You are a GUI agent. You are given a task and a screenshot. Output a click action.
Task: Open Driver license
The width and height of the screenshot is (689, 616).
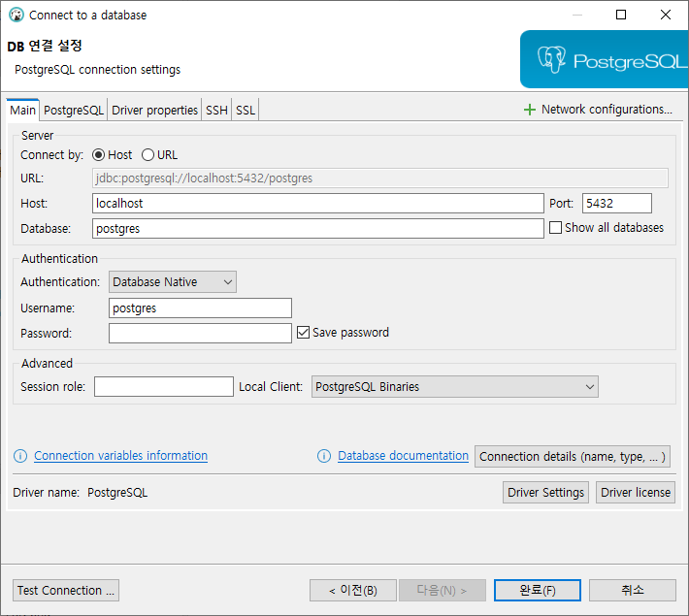pos(636,493)
